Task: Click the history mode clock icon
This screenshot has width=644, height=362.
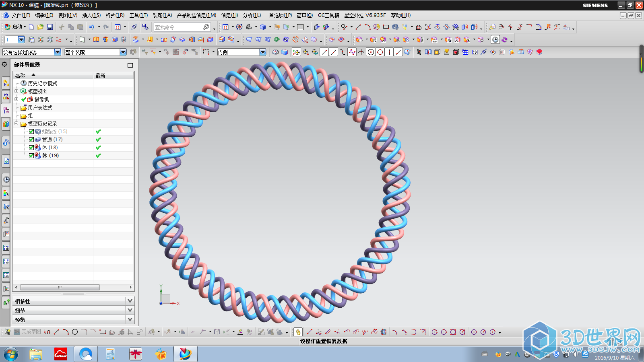Action: (x=495, y=39)
